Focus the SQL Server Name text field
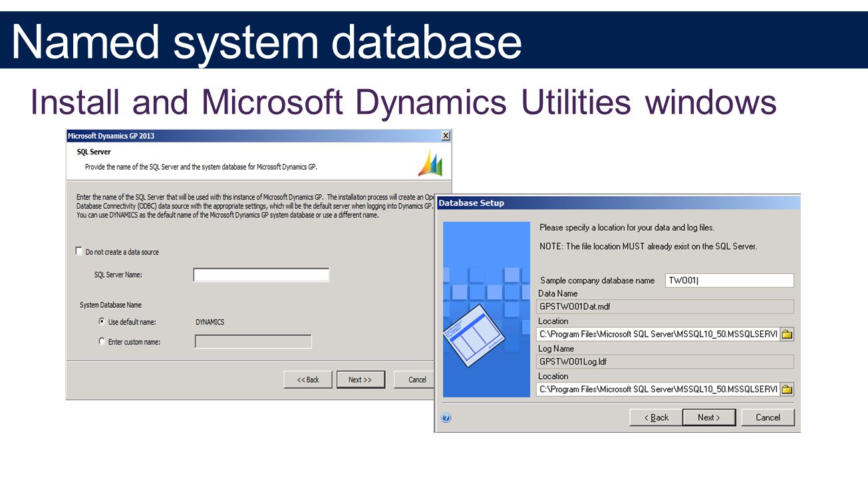This screenshot has height=488, width=868. point(261,275)
